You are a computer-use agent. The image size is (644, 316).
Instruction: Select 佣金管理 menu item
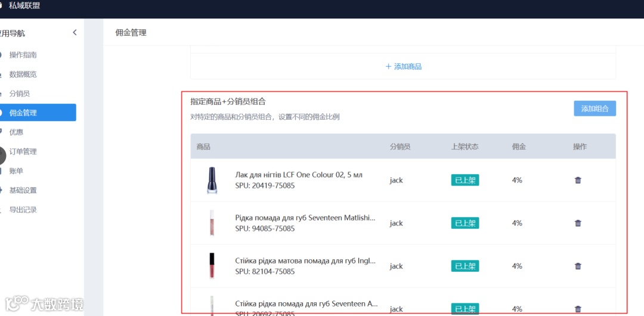(38, 113)
